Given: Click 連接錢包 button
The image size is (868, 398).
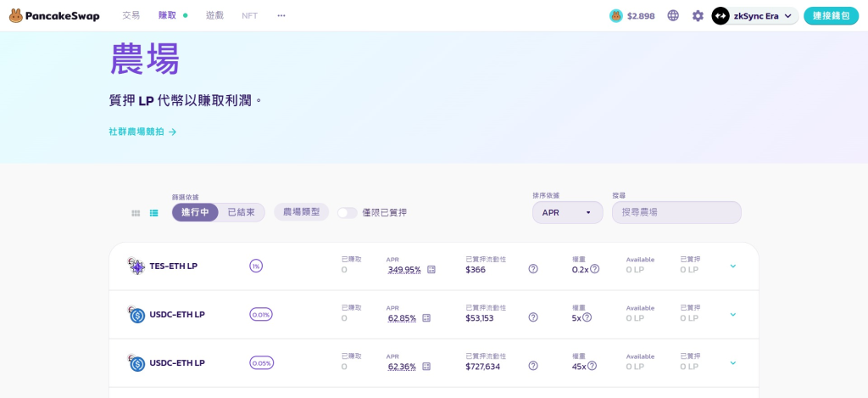Looking at the screenshot, I should [x=831, y=15].
